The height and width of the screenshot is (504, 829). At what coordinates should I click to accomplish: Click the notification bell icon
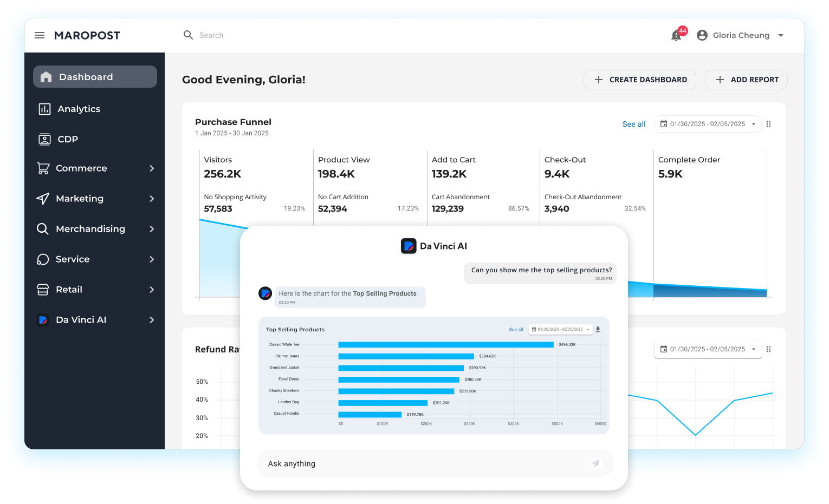(676, 36)
